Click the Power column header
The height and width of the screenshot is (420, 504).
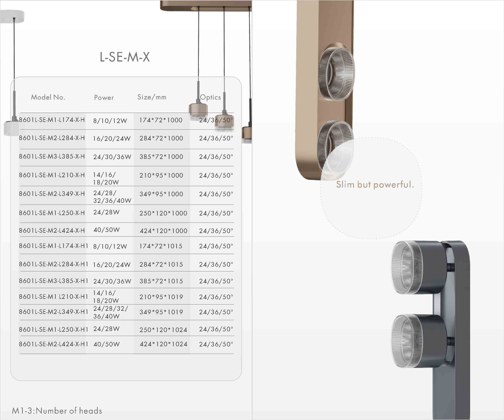click(x=104, y=98)
